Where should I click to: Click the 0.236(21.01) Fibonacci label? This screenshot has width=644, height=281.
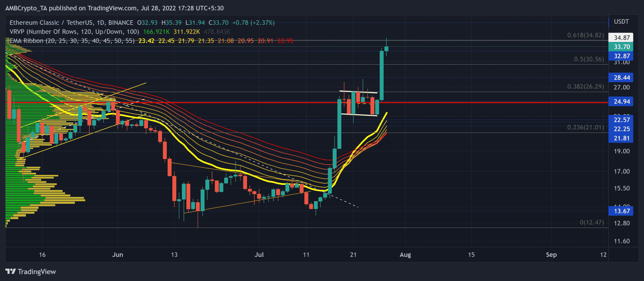(x=585, y=127)
